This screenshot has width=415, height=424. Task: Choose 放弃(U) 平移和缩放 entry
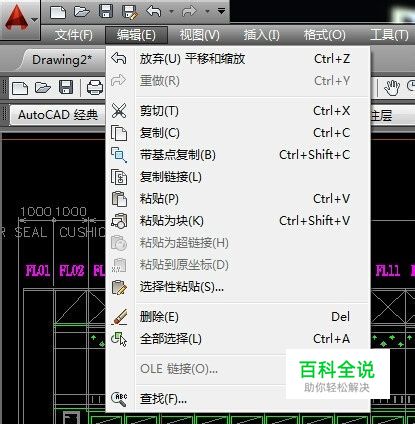tap(237, 59)
